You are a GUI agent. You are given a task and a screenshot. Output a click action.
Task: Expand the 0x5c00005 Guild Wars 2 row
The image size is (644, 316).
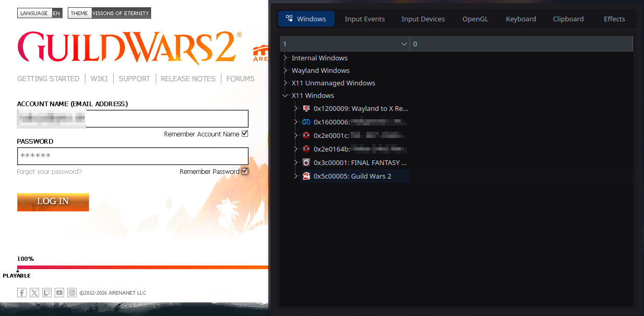click(296, 176)
